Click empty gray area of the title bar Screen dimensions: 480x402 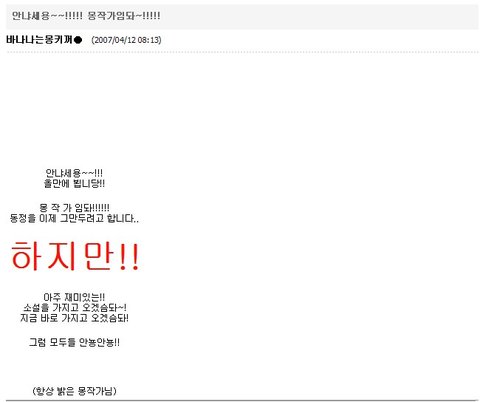[317, 16]
